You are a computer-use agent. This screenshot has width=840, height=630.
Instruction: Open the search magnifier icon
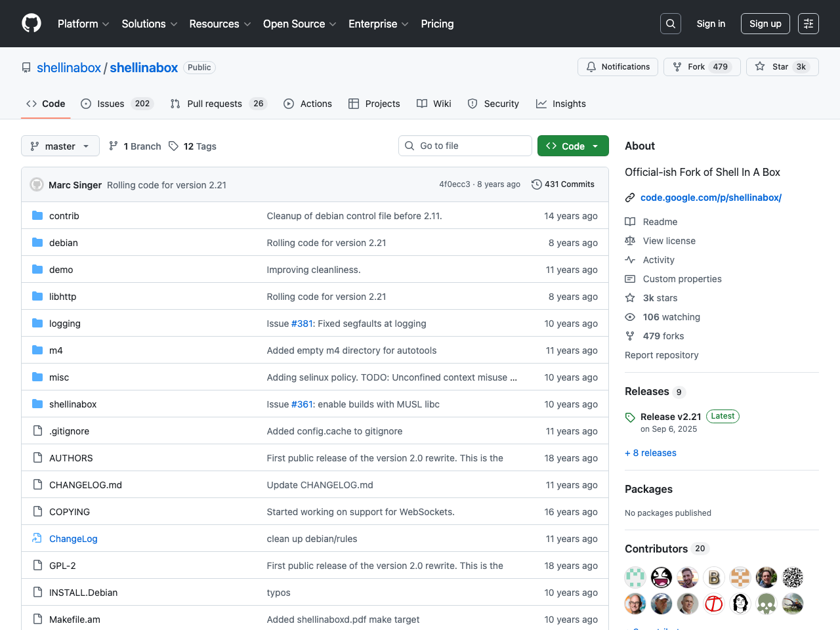(x=671, y=24)
